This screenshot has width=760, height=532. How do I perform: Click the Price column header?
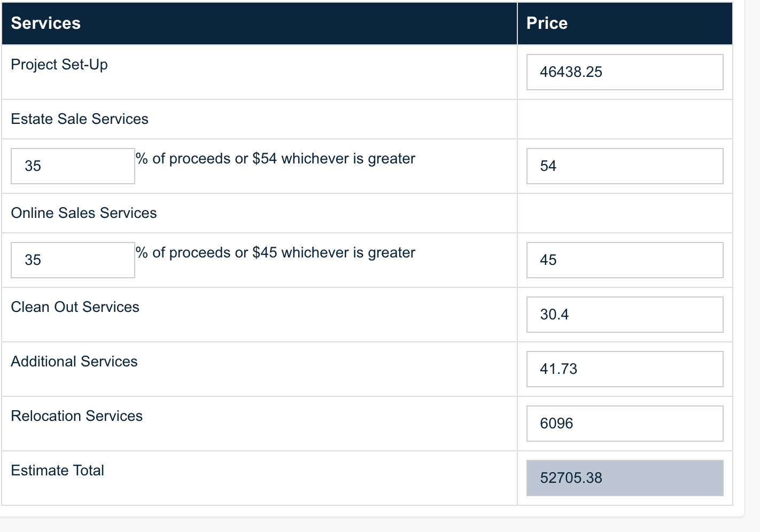(x=547, y=24)
